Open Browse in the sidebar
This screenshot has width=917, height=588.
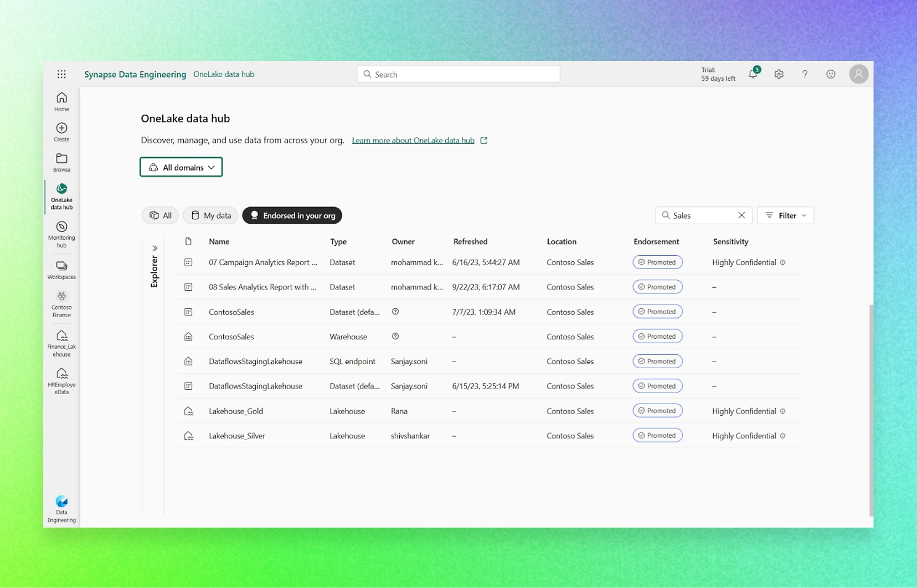click(x=61, y=163)
